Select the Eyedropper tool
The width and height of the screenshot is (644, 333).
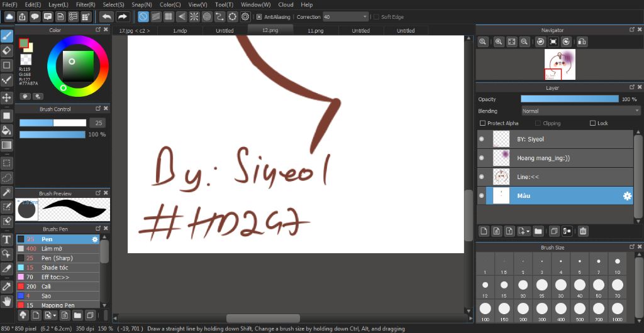(6, 287)
